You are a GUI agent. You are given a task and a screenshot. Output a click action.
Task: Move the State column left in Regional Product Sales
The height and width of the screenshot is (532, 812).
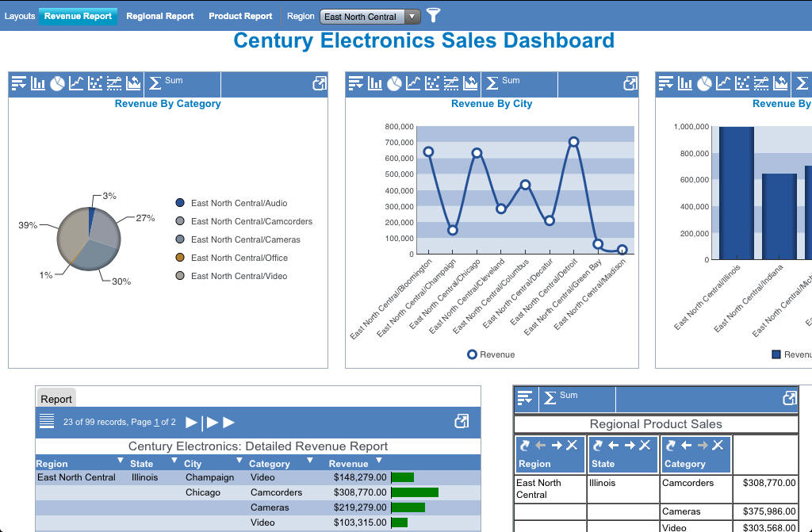click(x=614, y=445)
